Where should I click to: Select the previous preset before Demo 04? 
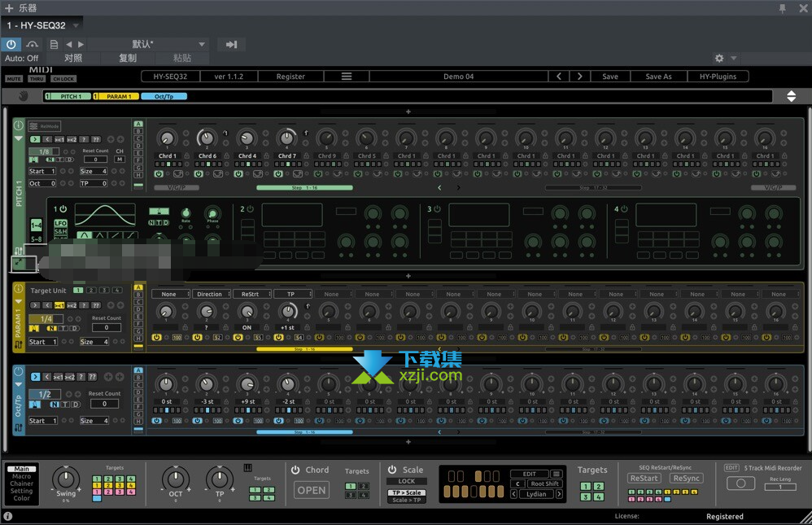pos(559,77)
